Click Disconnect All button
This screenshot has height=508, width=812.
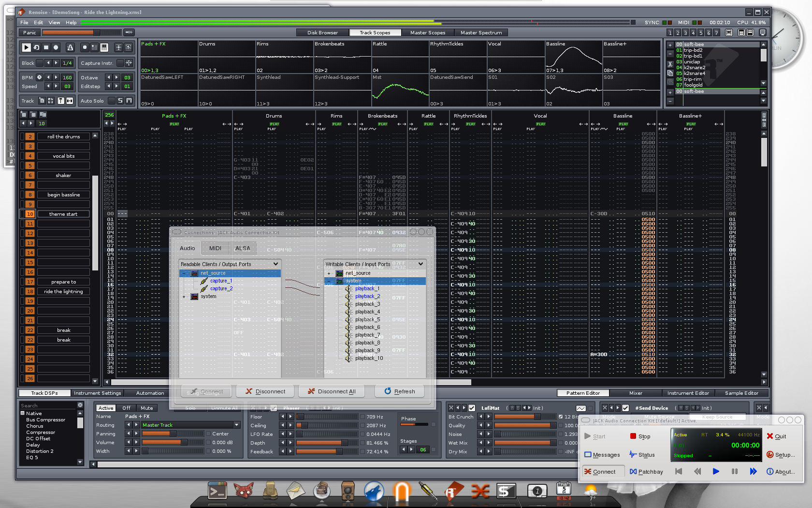coord(332,391)
